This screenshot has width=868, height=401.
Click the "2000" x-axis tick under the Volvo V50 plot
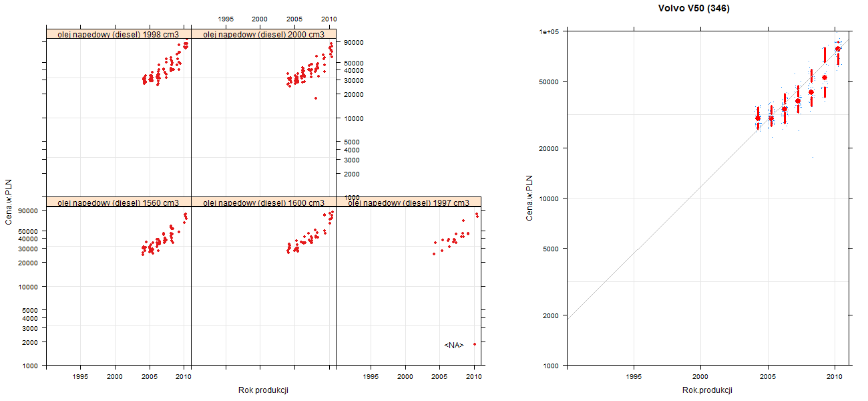(x=700, y=378)
